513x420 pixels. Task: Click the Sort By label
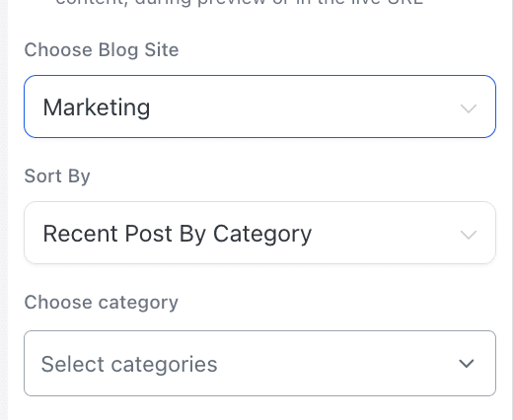pos(57,176)
